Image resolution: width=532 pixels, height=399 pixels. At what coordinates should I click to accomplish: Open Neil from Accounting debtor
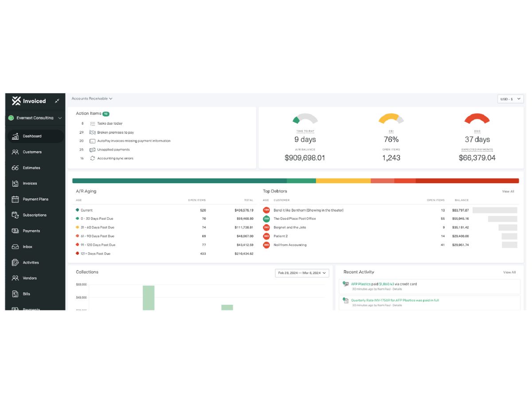(x=290, y=245)
